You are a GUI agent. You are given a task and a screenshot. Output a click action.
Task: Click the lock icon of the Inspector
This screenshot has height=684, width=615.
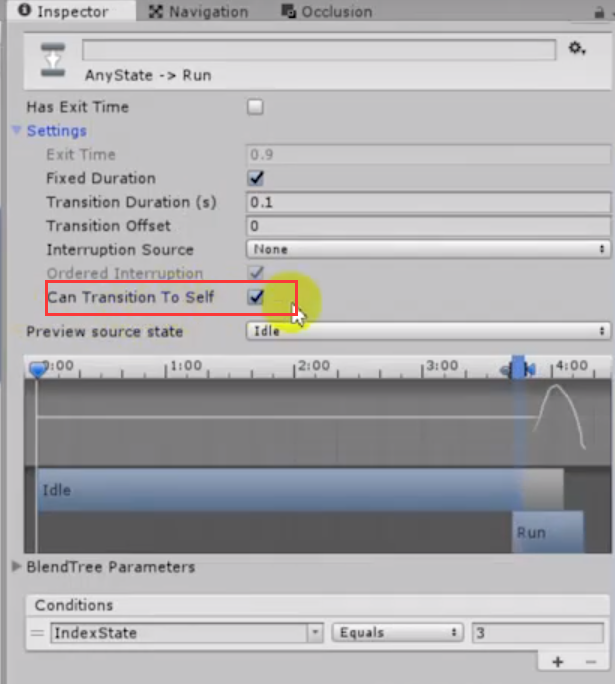[x=599, y=13]
